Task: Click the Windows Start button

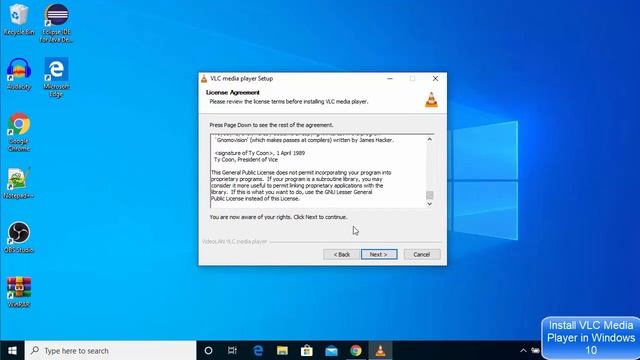Action: point(12,351)
